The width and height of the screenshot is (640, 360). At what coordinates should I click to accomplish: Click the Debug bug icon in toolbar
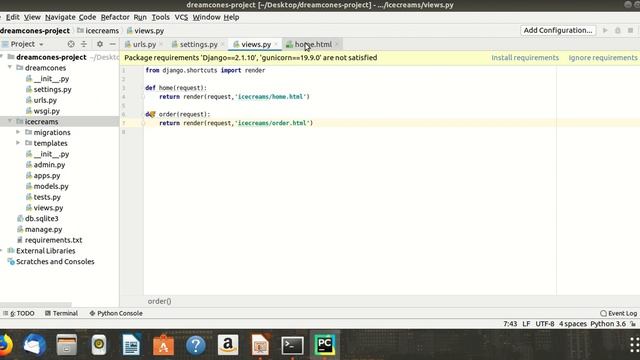(x=618, y=31)
